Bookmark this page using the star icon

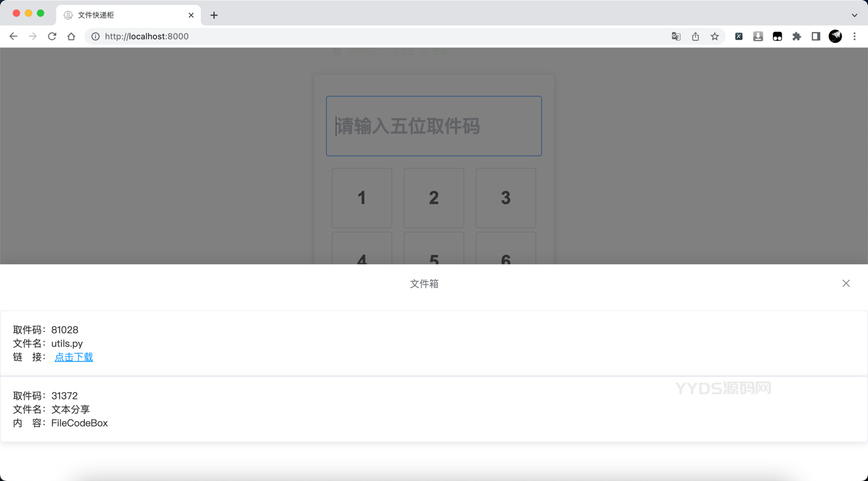[714, 36]
